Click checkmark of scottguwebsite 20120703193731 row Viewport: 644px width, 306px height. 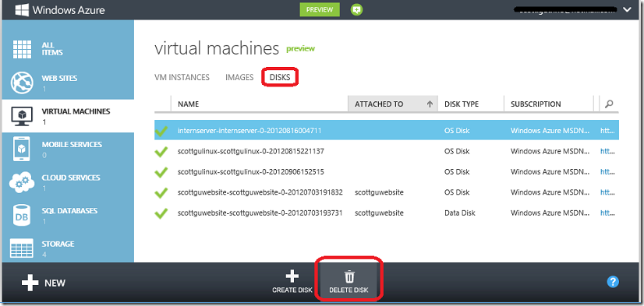coord(161,213)
